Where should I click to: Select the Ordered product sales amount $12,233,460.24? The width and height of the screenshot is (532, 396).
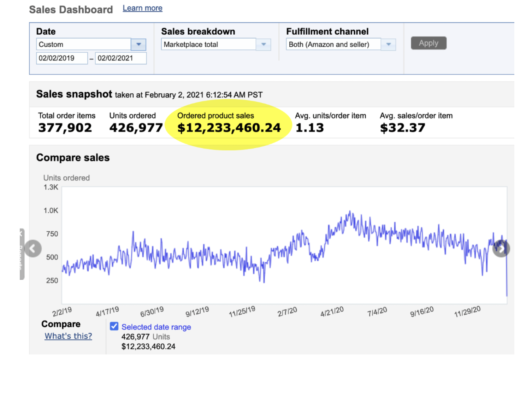point(229,128)
